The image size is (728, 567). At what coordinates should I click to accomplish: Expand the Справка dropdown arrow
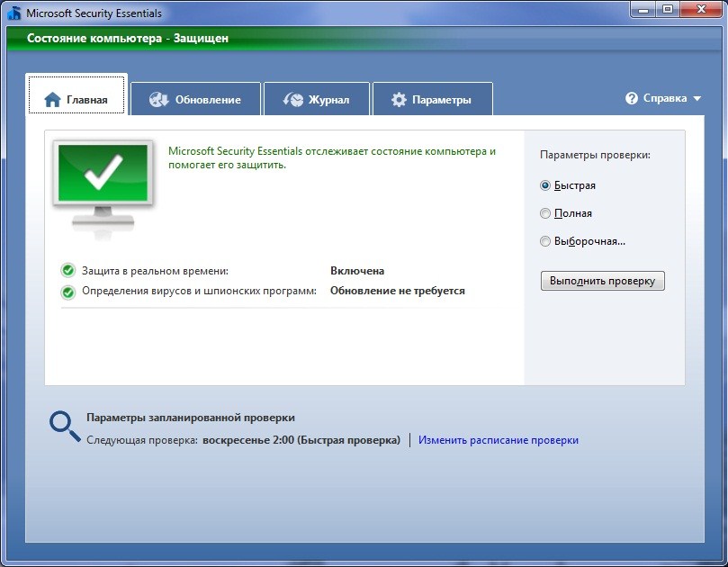697,98
